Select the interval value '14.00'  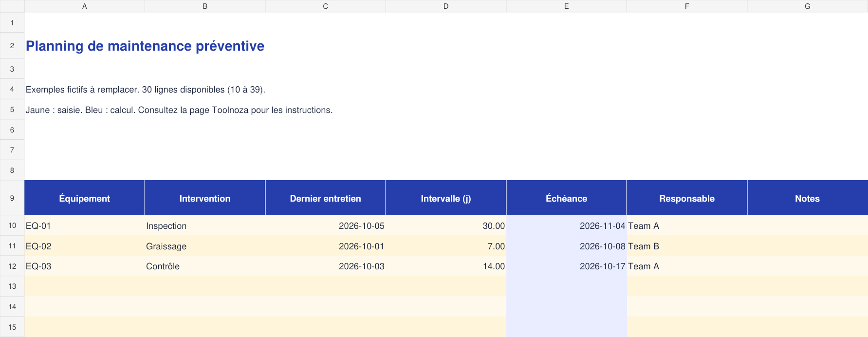coord(446,266)
